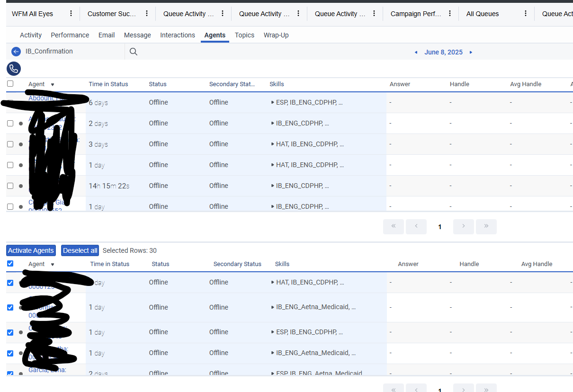The width and height of the screenshot is (573, 392).
Task: Click the Deselect all button
Action: coord(80,250)
